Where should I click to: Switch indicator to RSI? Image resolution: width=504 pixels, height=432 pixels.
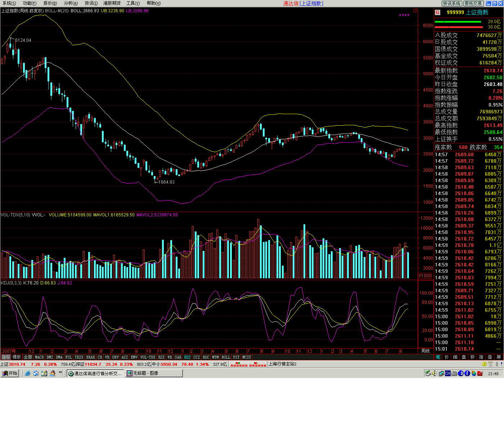click(x=161, y=357)
